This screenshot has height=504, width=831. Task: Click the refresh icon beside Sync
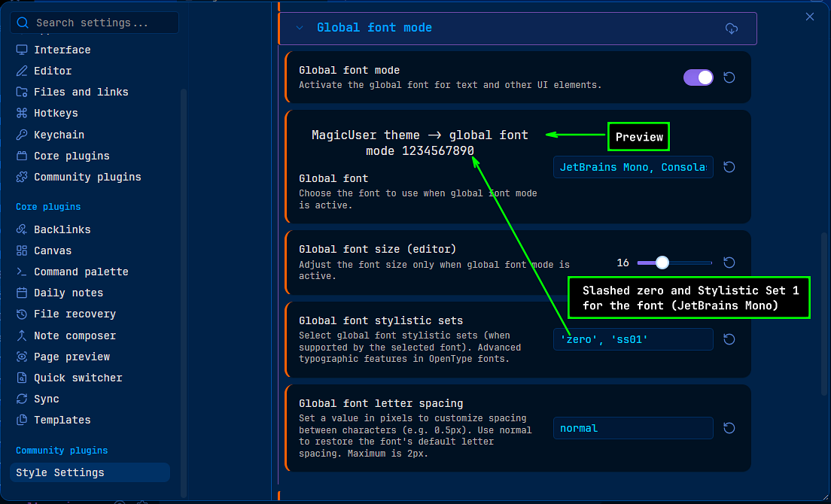[22, 399]
